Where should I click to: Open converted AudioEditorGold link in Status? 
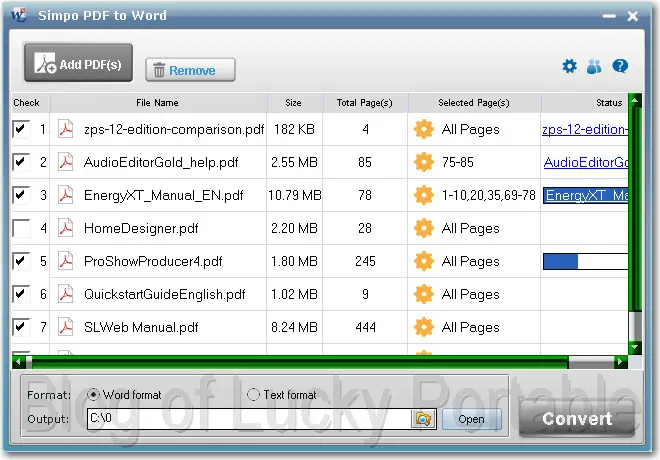(585, 162)
